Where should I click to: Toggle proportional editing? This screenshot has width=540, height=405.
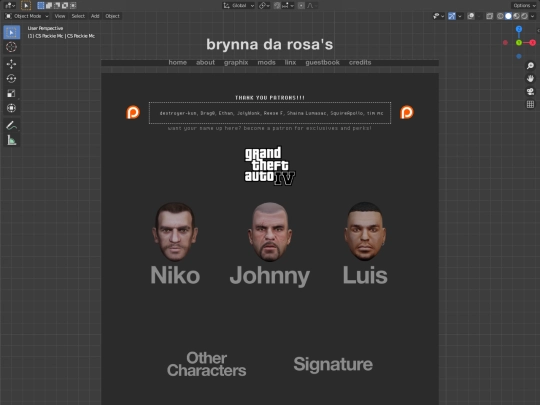coord(301,6)
